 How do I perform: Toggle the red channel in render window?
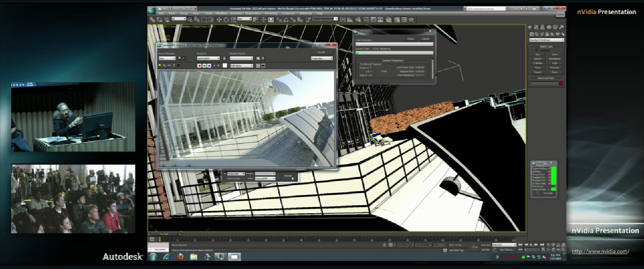click(x=199, y=66)
